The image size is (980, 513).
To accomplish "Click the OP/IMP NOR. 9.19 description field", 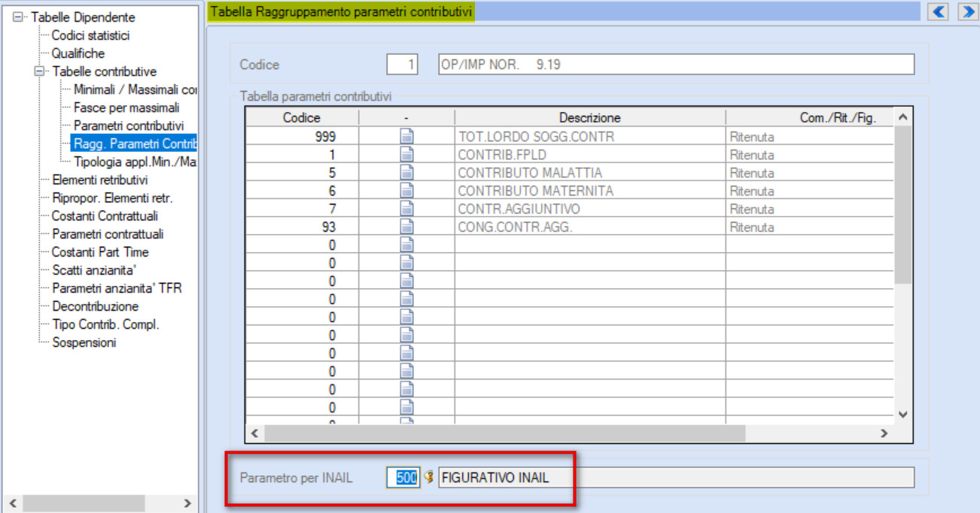I will point(676,65).
